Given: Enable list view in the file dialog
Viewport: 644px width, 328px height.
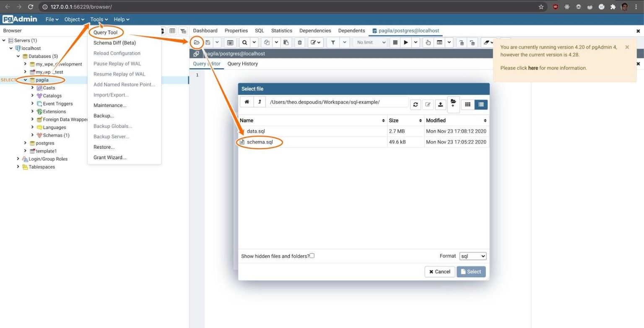Looking at the screenshot, I should 480,104.
